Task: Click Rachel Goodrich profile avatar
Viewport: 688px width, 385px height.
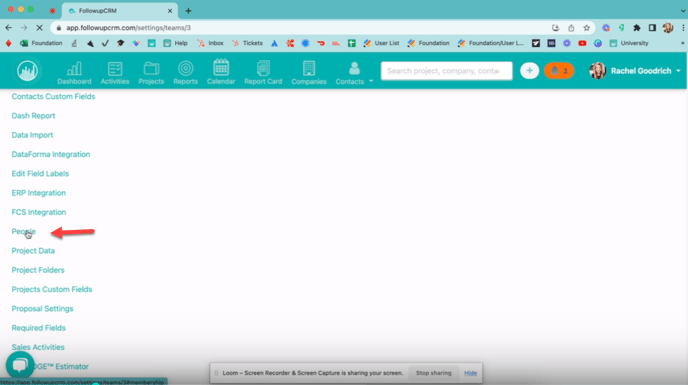Action: point(598,71)
